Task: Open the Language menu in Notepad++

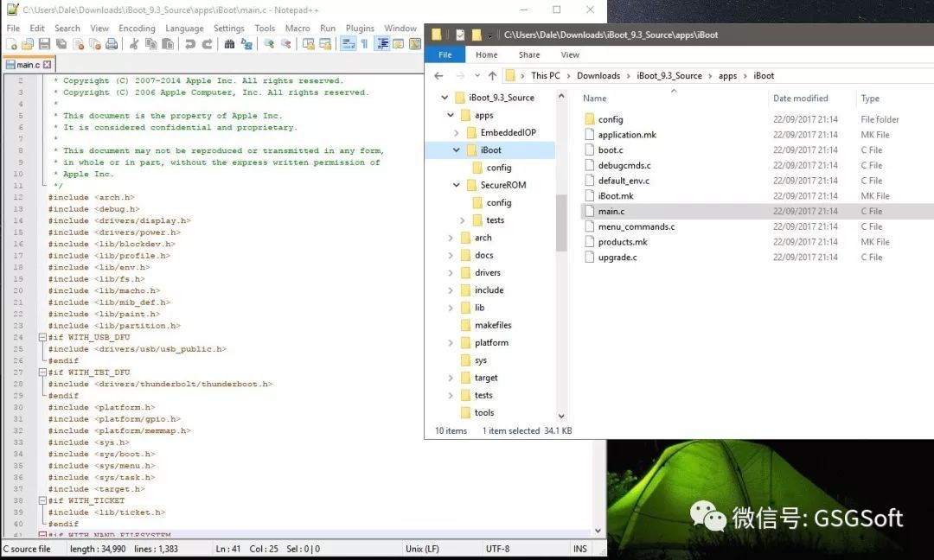Action: pos(184,28)
